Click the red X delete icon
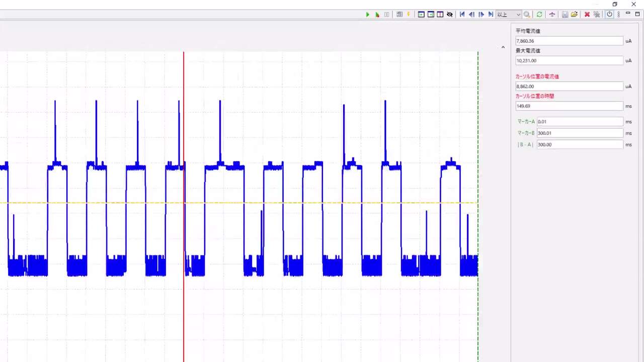The height and width of the screenshot is (362, 644). 587,15
